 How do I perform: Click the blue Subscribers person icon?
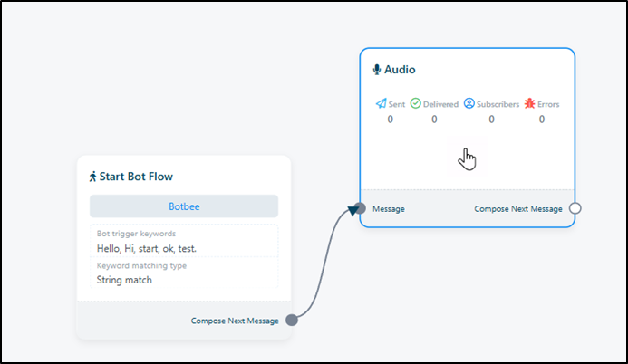point(469,104)
